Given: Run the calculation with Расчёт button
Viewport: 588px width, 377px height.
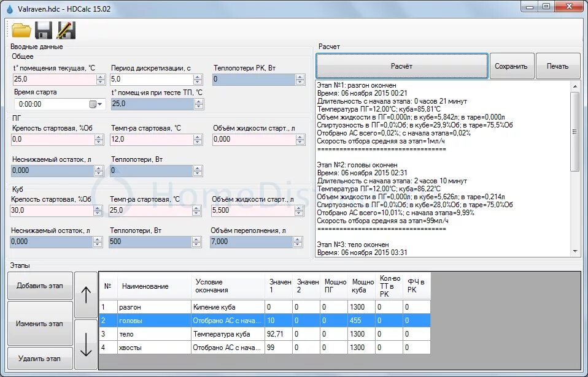Looking at the screenshot, I should [401, 66].
